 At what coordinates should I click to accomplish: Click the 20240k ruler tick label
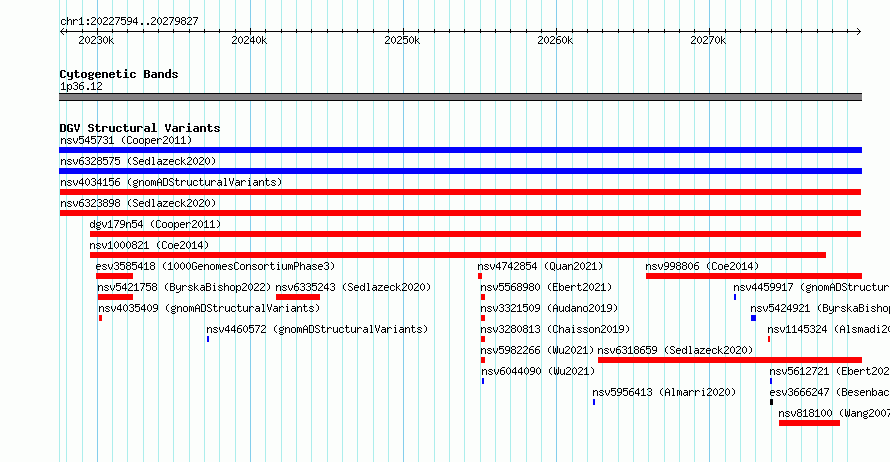(x=249, y=40)
